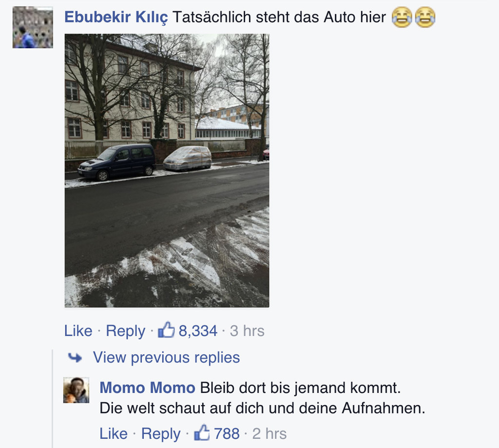Click the curved arrow before View previous replies
499x448 pixels.
tap(75, 358)
